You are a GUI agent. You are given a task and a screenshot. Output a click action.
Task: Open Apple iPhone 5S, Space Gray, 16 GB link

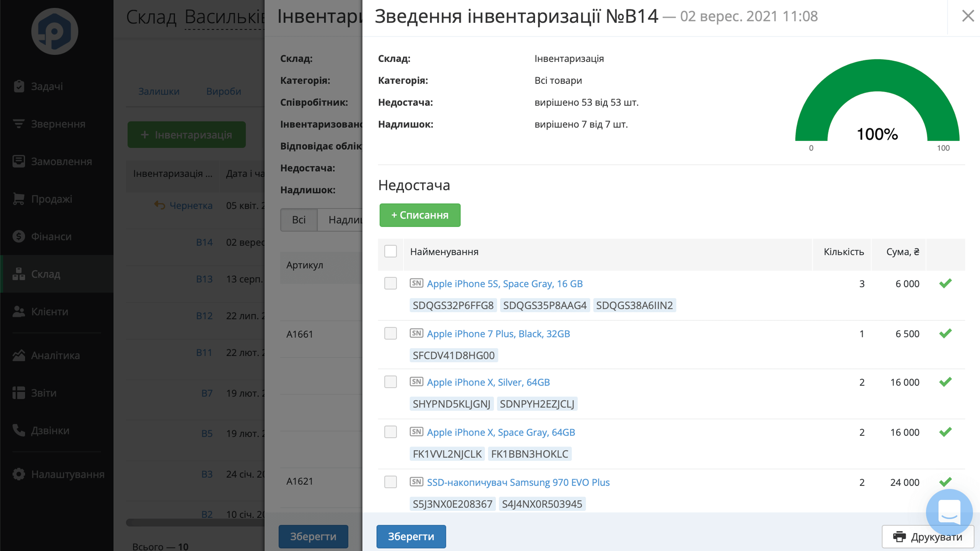pos(505,284)
